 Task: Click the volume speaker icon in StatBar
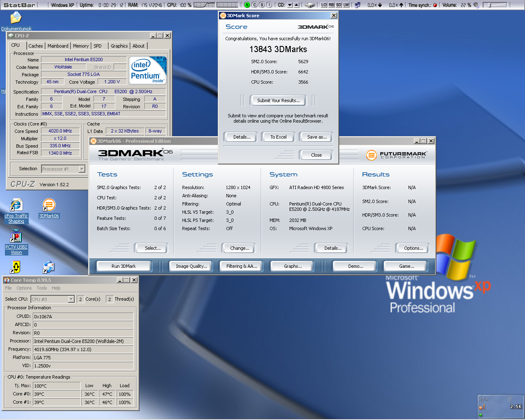point(476,5)
